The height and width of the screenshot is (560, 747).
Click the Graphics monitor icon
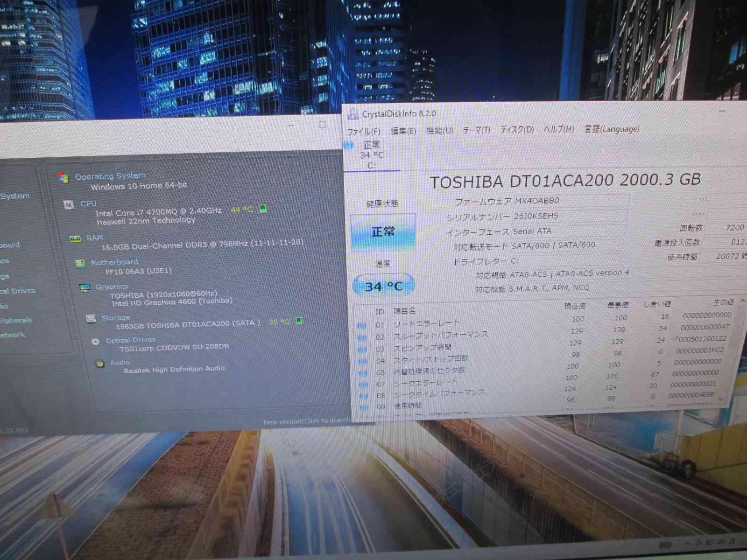pyautogui.click(x=85, y=288)
